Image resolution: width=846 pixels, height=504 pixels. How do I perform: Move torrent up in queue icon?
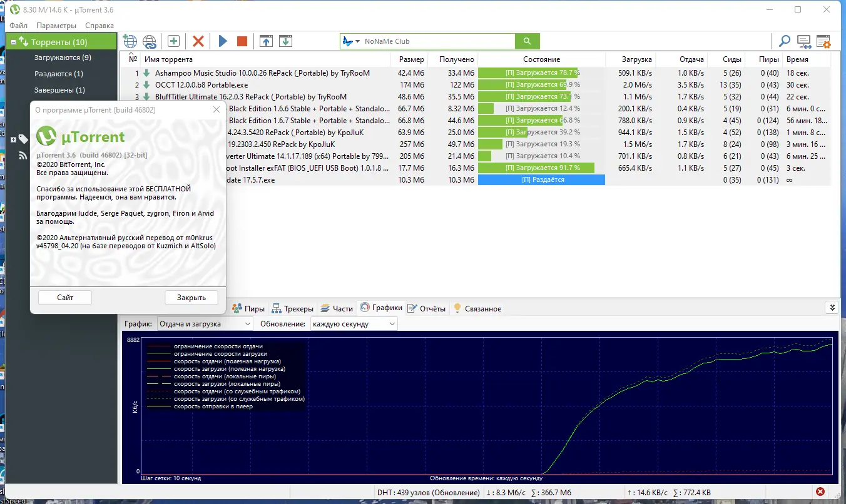coord(267,41)
